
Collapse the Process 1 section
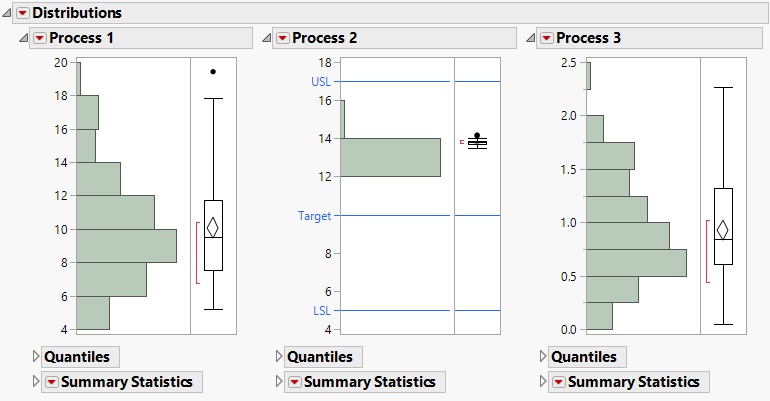[23, 38]
